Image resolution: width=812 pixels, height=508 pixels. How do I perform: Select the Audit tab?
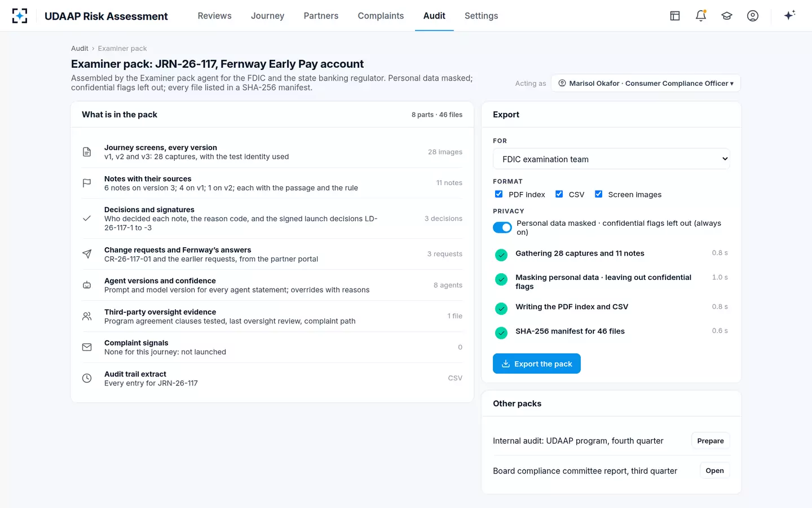click(x=434, y=16)
